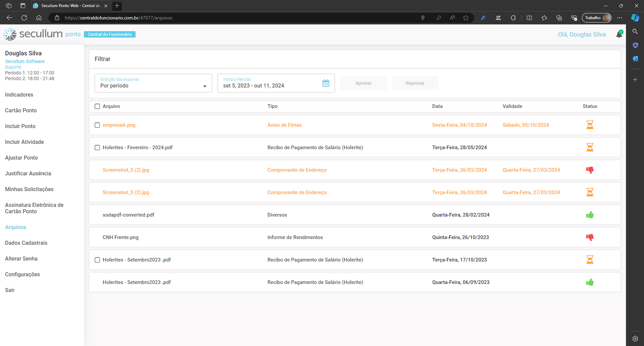Click Olá, Douglas Silva greeting
644x346 pixels.
[582, 35]
